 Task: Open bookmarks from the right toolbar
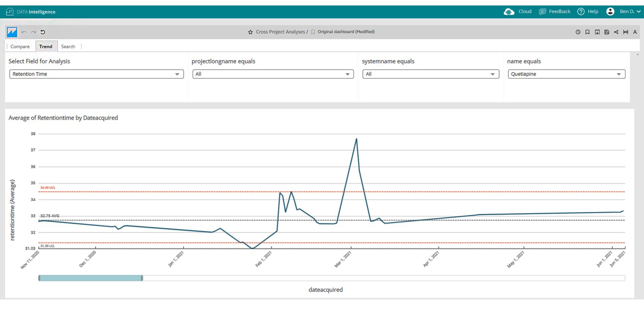[587, 32]
